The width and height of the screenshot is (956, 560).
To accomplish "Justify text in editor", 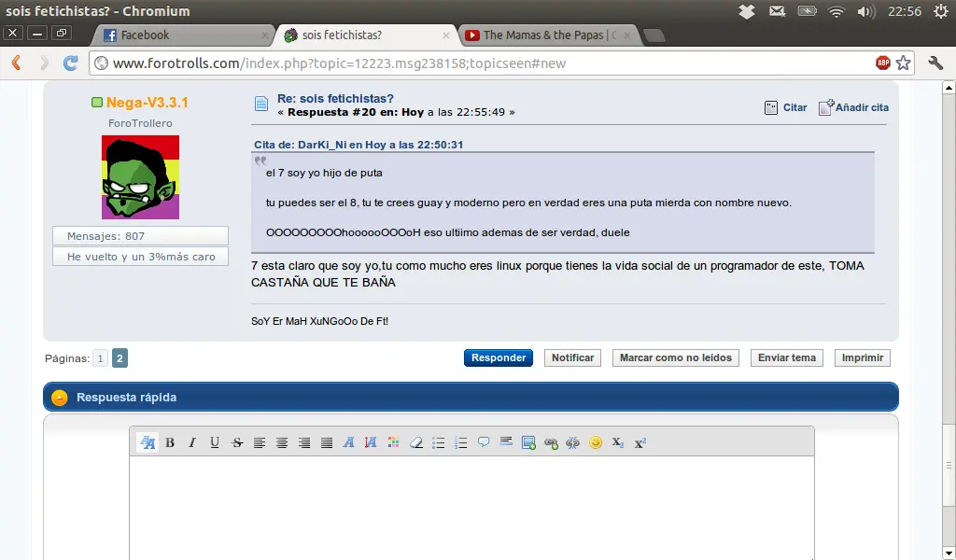I will click(327, 443).
